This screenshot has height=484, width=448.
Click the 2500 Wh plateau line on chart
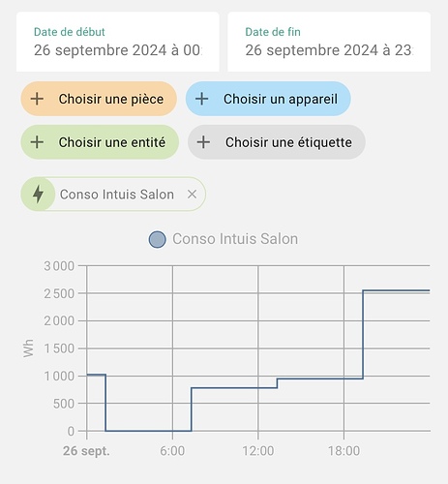click(x=397, y=290)
